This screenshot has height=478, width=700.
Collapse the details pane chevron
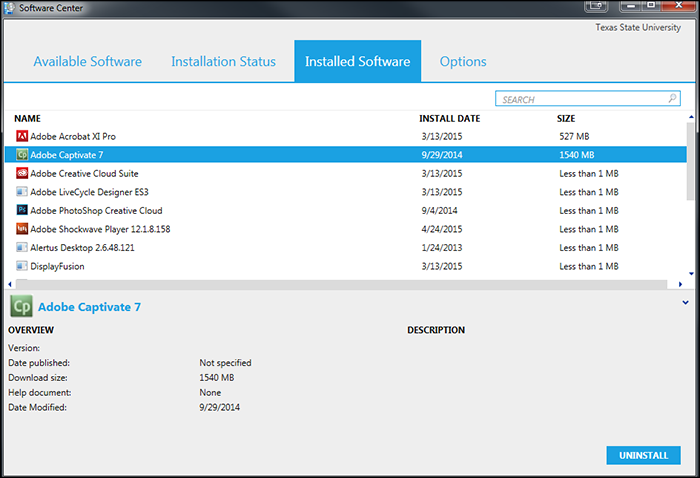[x=685, y=301]
